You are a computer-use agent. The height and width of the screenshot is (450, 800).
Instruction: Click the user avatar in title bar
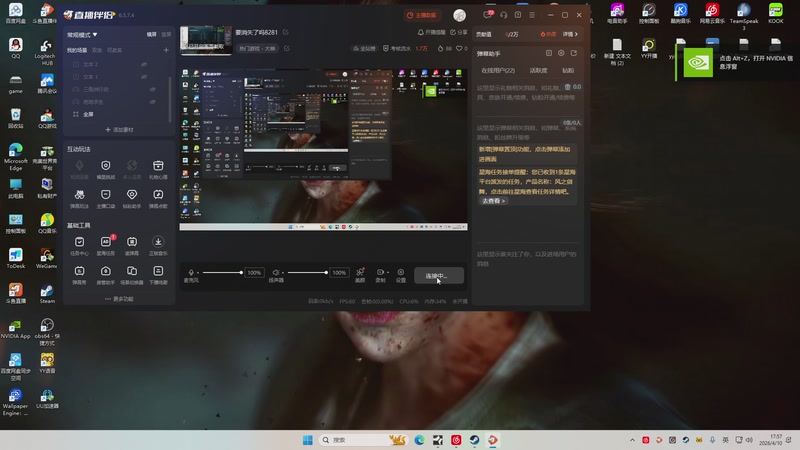460,15
